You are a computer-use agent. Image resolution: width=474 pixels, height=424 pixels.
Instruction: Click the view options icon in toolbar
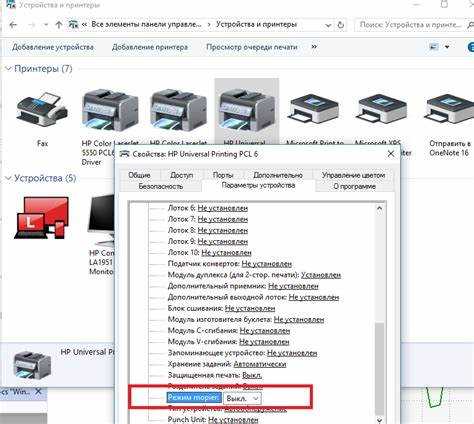pos(434,47)
